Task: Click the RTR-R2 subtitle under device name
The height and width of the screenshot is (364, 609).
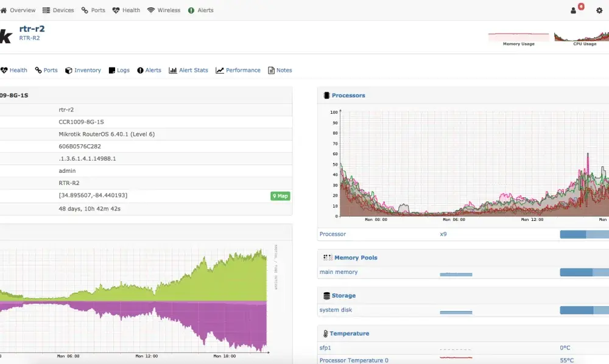Action: (29, 38)
